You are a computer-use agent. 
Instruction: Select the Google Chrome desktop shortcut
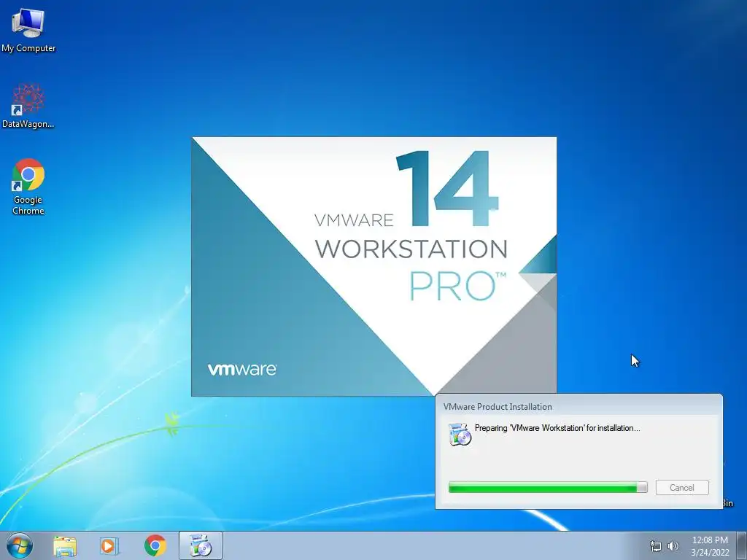(x=28, y=187)
